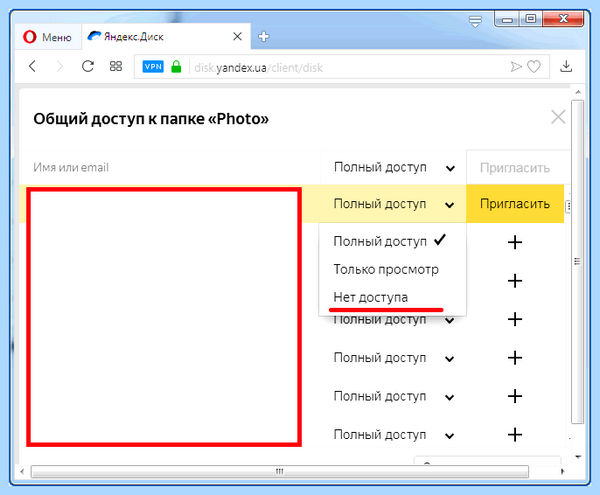Screen dimensions: 600x495
Task: Go back to previous page
Action: tap(33, 67)
